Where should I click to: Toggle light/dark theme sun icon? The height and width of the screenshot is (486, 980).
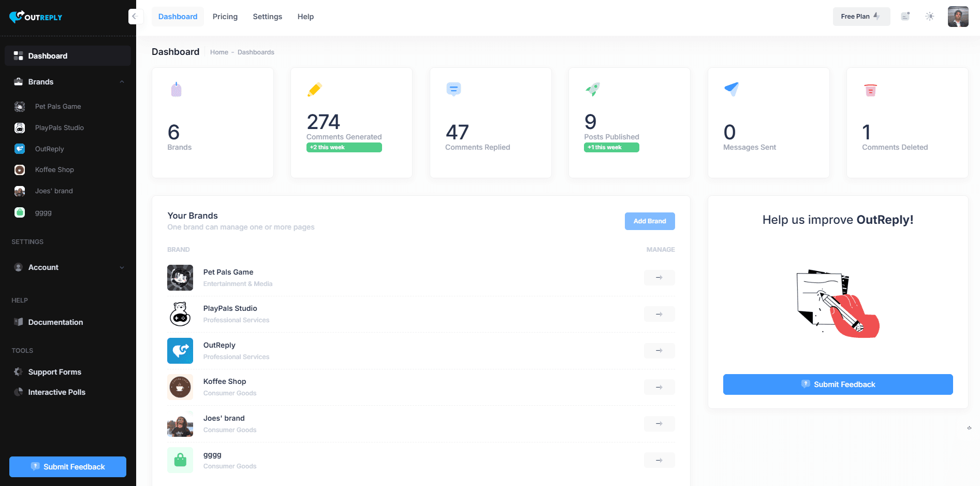930,17
